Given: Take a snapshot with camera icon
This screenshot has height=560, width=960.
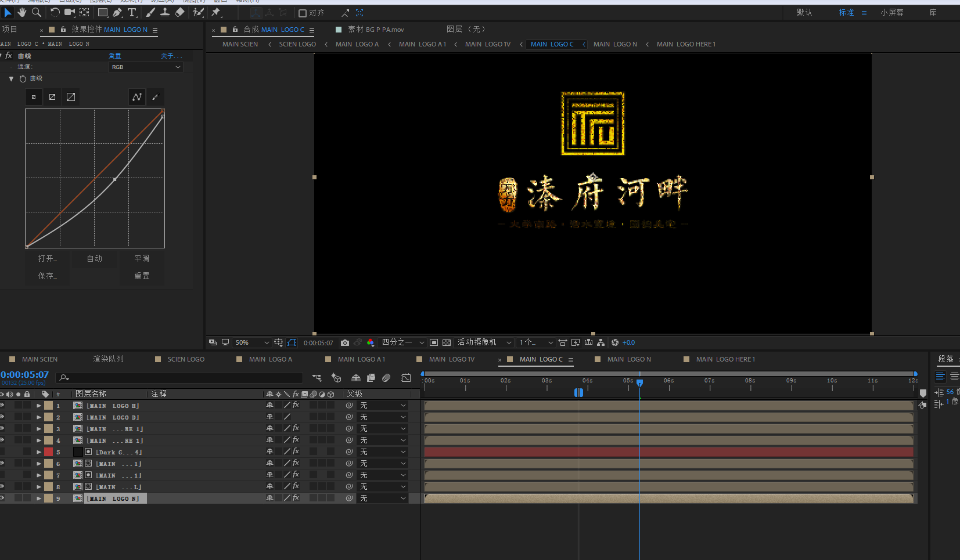Looking at the screenshot, I should [345, 342].
